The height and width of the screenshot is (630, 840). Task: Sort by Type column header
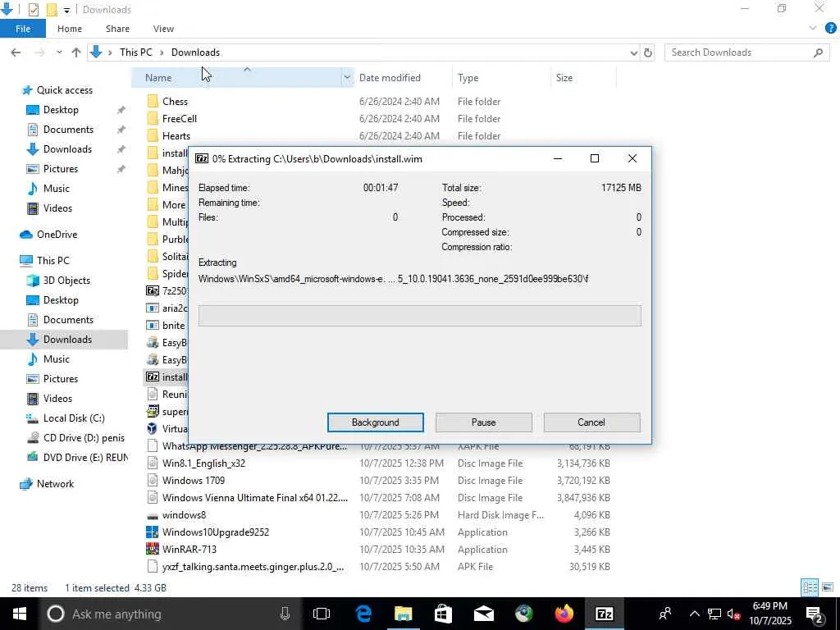click(468, 78)
